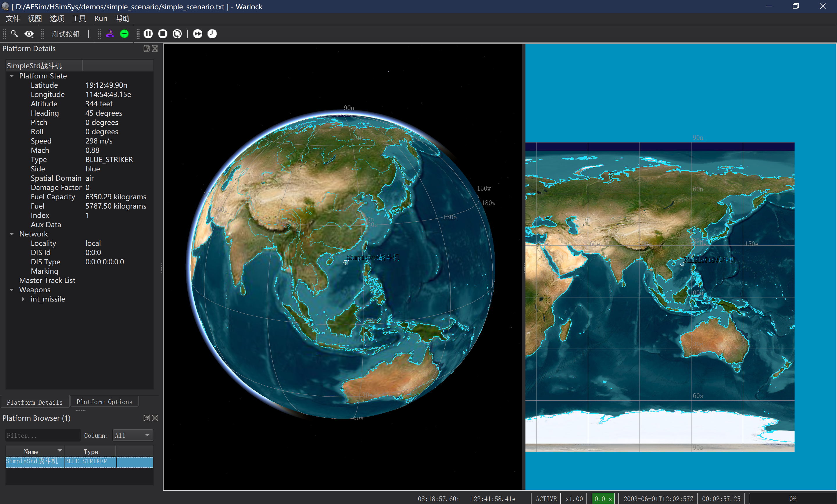Click the magnifying glass search icon
Screen dimensions: 837x504
click(14, 34)
